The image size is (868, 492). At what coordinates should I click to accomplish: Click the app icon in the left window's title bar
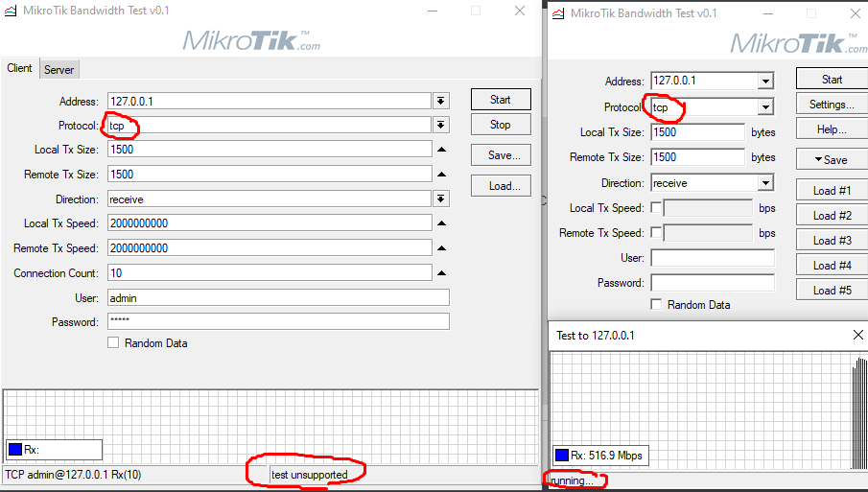(10, 11)
